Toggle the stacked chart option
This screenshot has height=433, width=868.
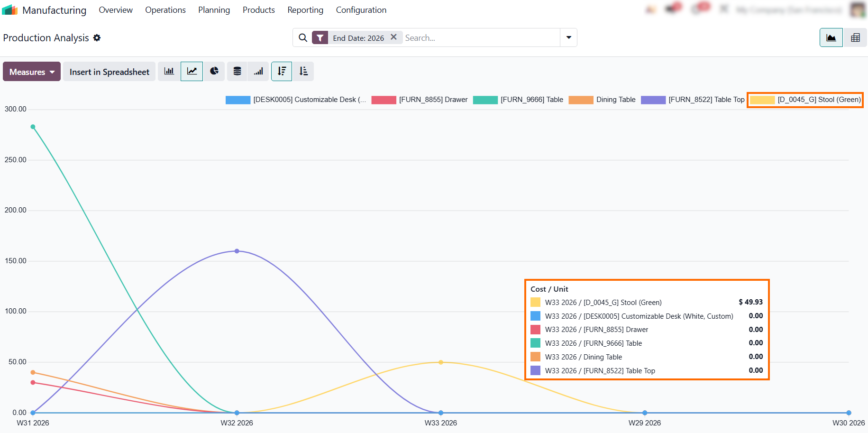(x=237, y=72)
